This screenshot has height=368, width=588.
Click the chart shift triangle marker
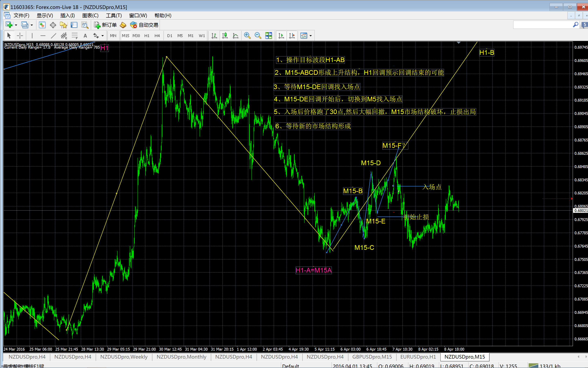coord(459,43)
